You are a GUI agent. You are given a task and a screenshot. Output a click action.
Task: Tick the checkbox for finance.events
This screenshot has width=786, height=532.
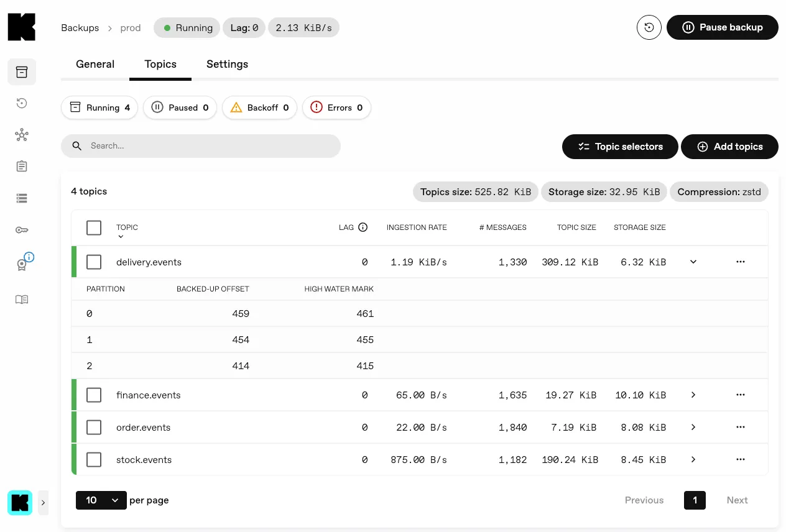(94, 395)
